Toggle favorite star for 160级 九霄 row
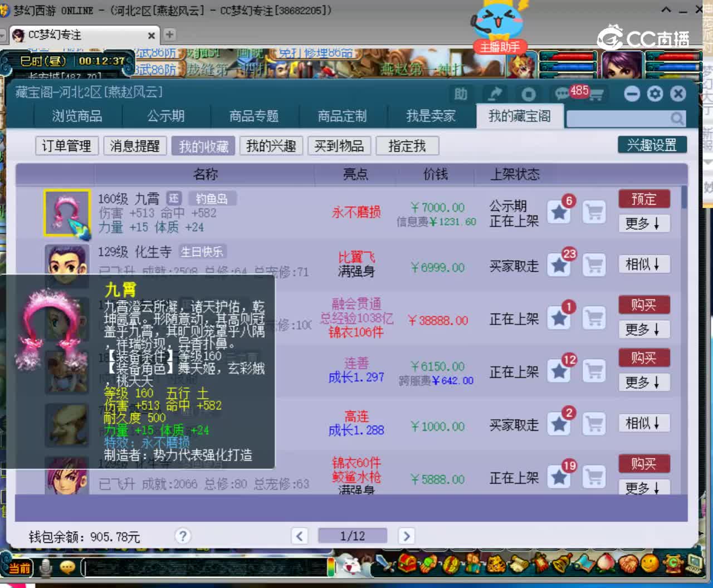Image resolution: width=713 pixels, height=588 pixels. [559, 212]
